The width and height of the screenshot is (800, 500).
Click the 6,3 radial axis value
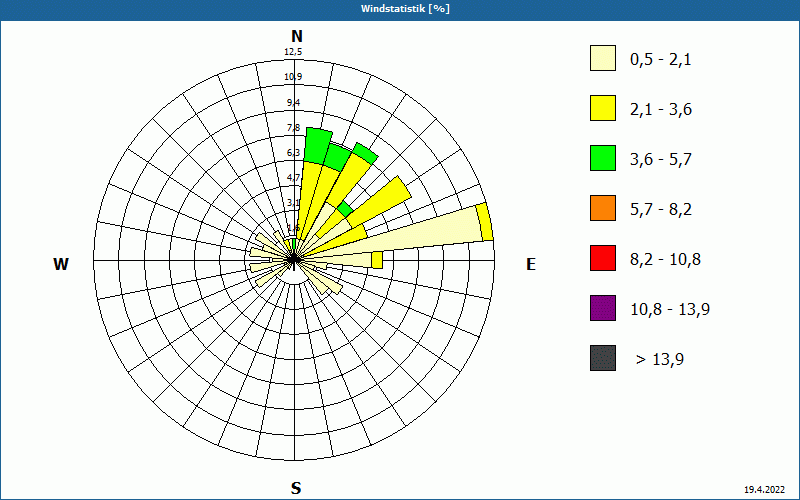(293, 153)
